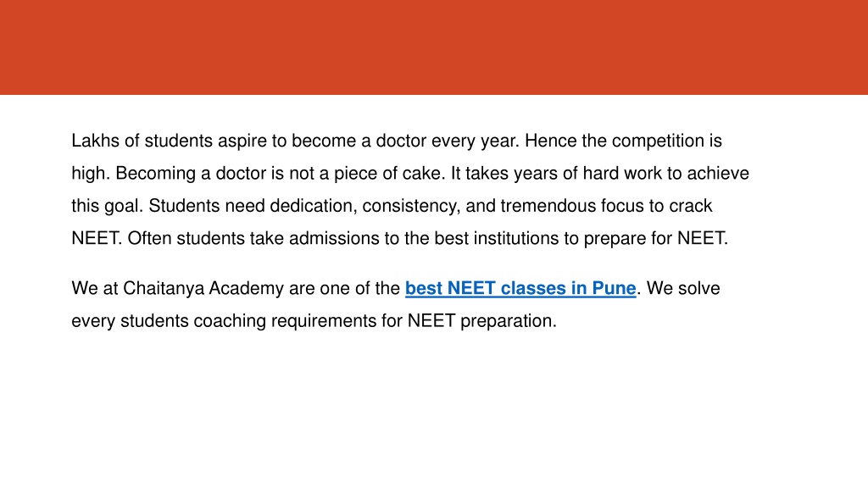The image size is (868, 488).
Task: Click the orange header banner
Action: pos(434,47)
